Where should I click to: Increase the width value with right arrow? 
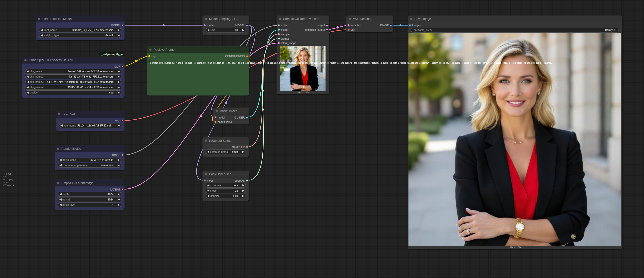point(119,194)
